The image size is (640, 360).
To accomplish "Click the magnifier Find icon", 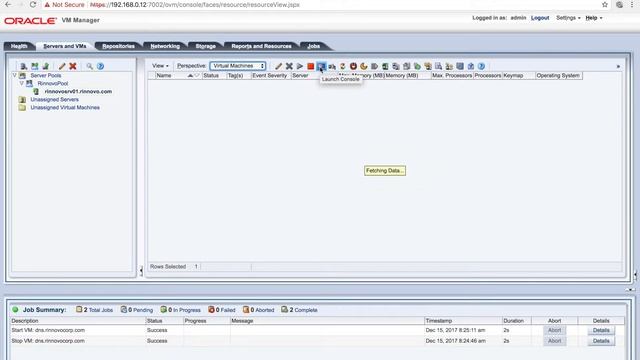I will point(89,66).
